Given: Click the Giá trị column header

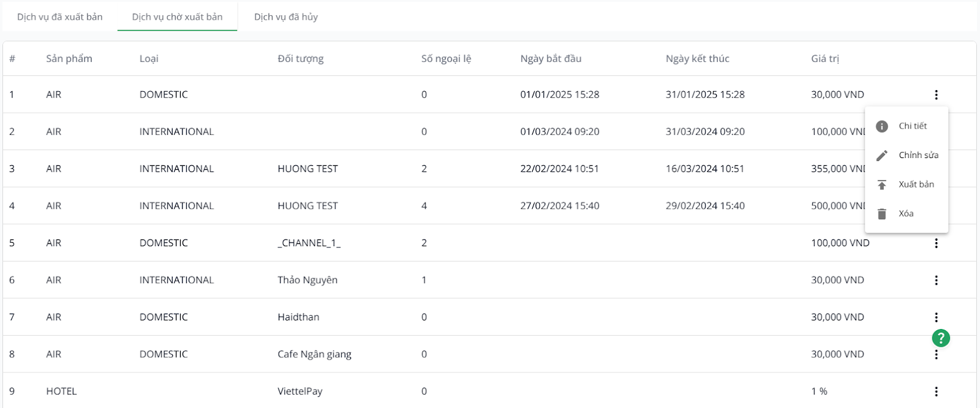Looking at the screenshot, I should click(825, 59).
